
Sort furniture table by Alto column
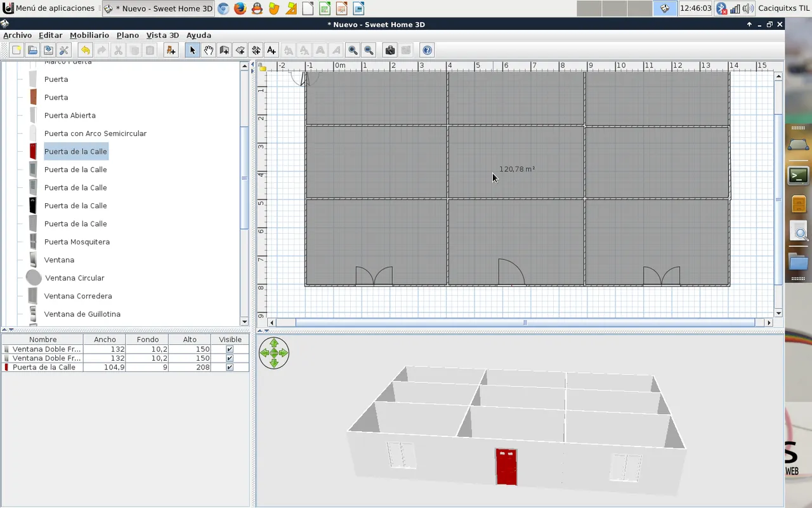(x=190, y=340)
